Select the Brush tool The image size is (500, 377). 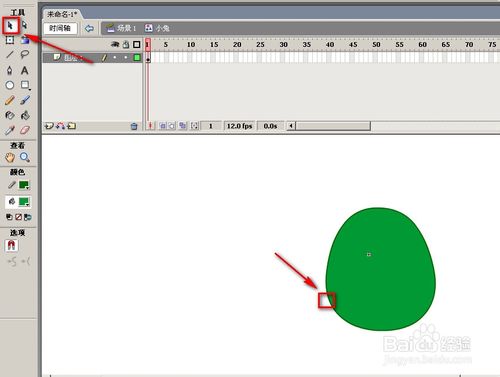[25, 100]
